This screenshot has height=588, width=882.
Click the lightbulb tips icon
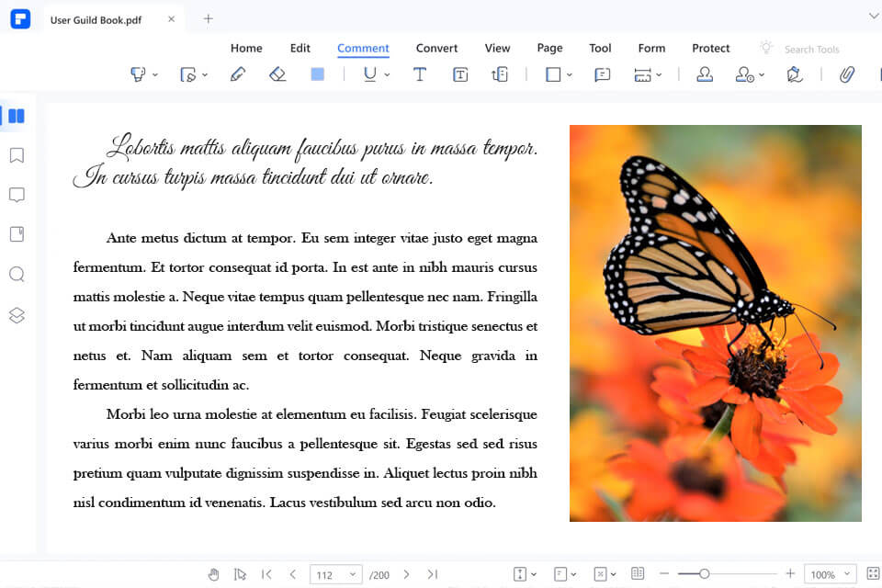(765, 47)
